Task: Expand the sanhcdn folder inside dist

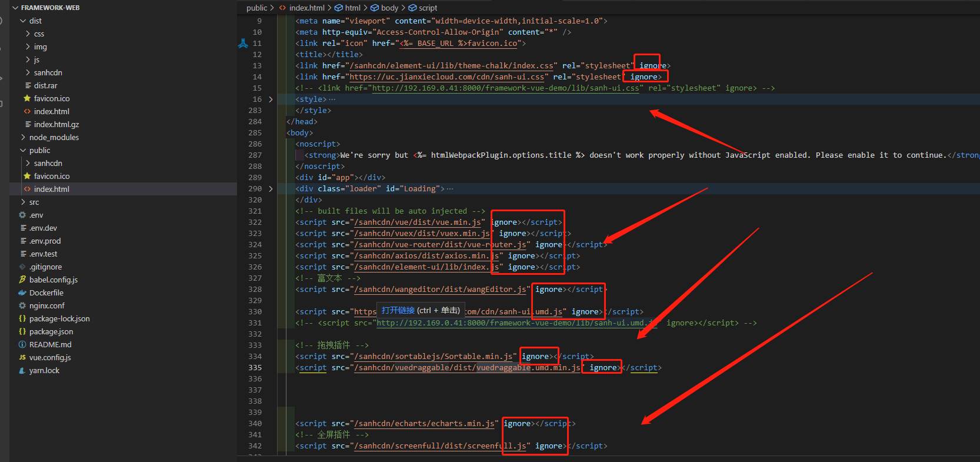Action: click(28, 73)
